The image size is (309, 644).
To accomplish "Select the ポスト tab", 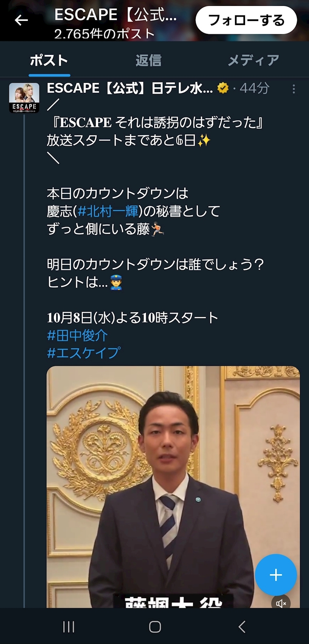I will pyautogui.click(x=49, y=60).
